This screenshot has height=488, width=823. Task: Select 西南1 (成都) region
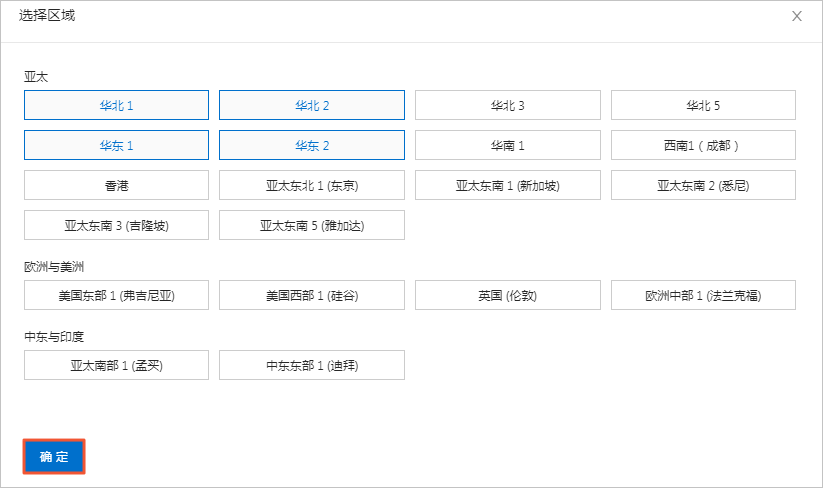tap(703, 145)
